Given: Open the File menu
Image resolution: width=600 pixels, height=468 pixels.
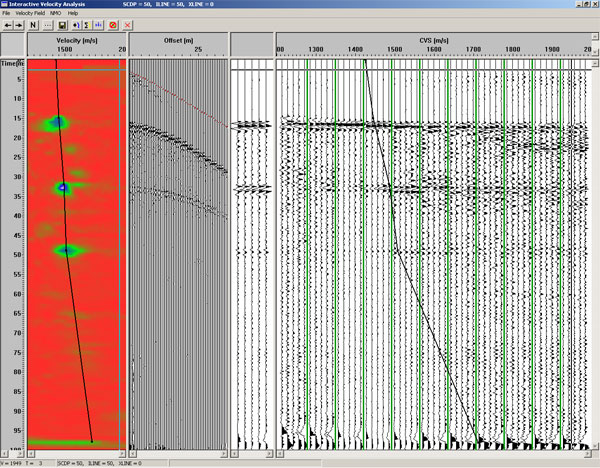Looking at the screenshot, I should click(6, 13).
